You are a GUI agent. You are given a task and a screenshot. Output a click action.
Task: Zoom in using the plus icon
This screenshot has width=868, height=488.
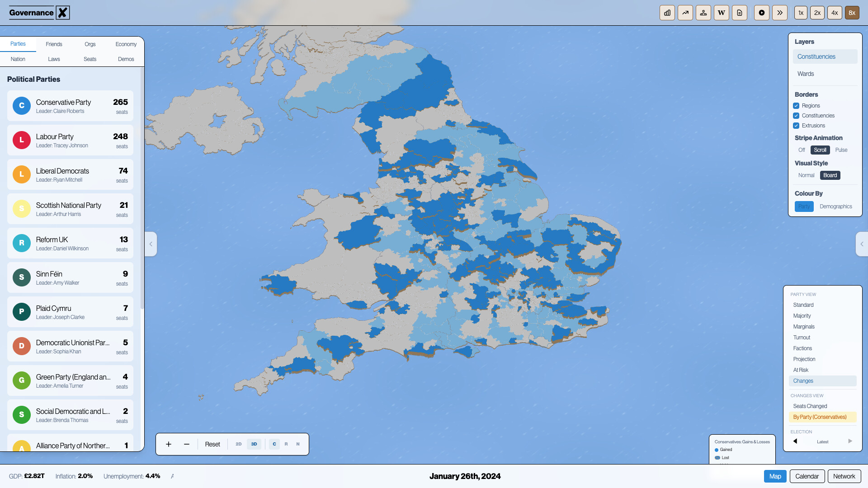click(x=168, y=444)
